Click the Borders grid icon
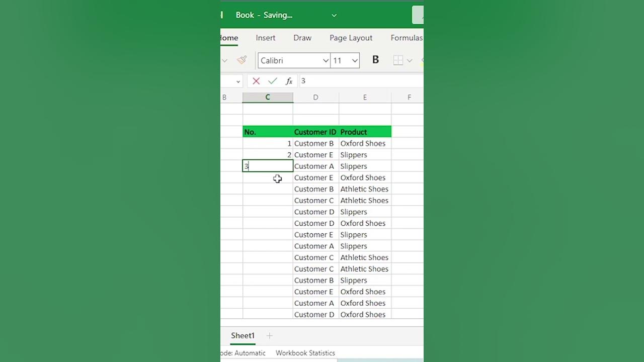Viewport: 644px width, 362px height. [398, 60]
